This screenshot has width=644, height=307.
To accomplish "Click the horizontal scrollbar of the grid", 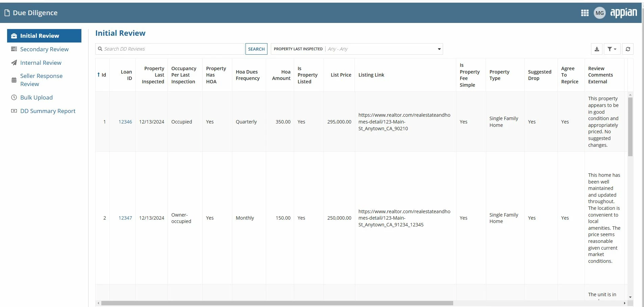I will pyautogui.click(x=277, y=303).
